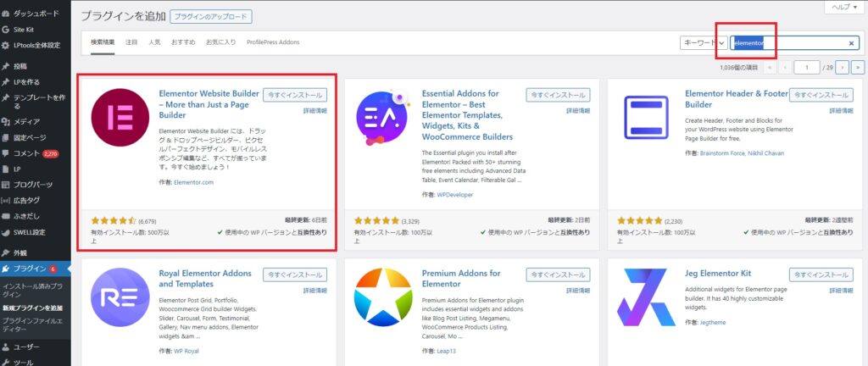
Task: Click the plugin search input field
Action: click(794, 43)
